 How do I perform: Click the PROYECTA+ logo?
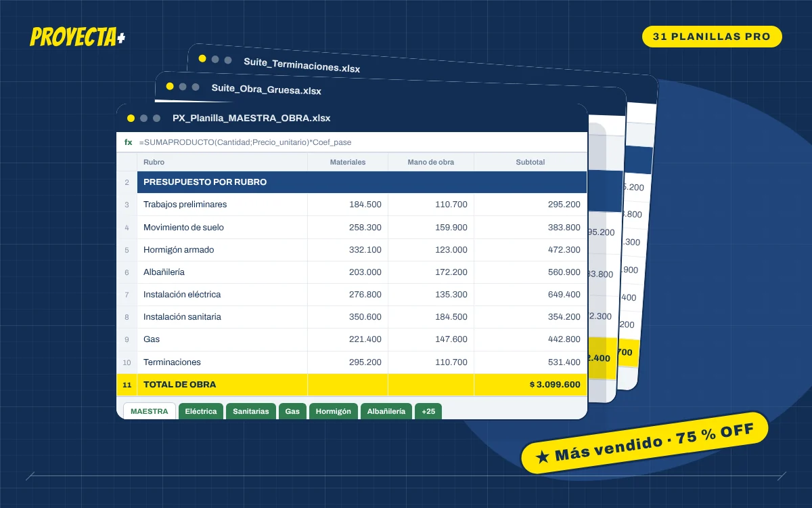(78, 37)
